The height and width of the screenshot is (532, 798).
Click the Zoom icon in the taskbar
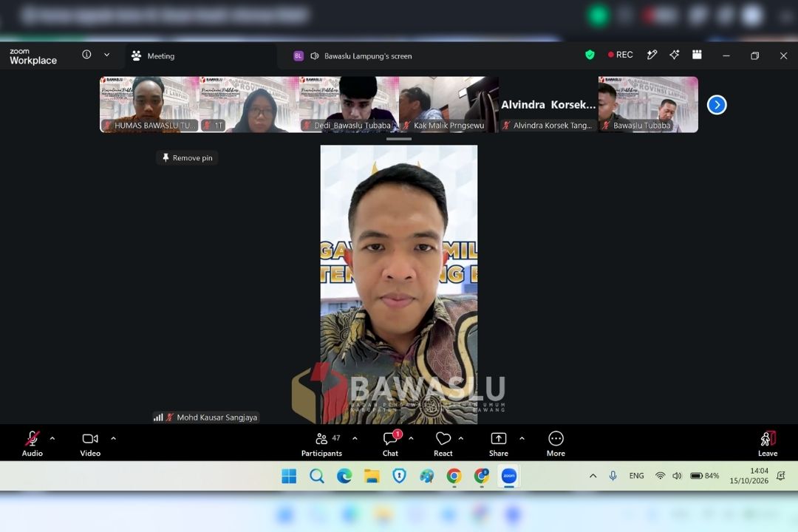pos(509,476)
